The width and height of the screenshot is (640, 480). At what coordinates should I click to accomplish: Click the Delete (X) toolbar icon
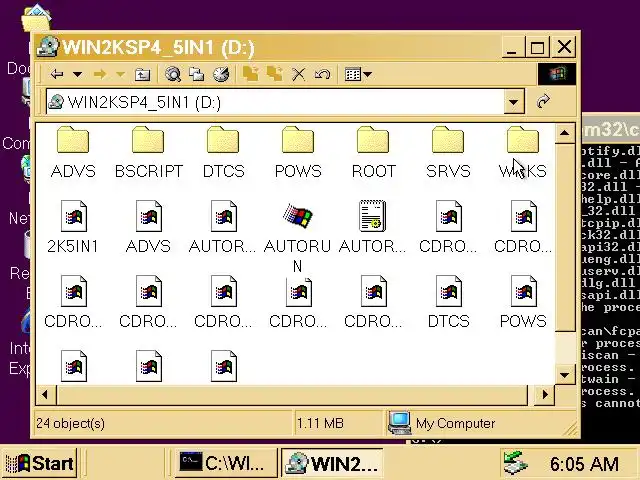299,74
